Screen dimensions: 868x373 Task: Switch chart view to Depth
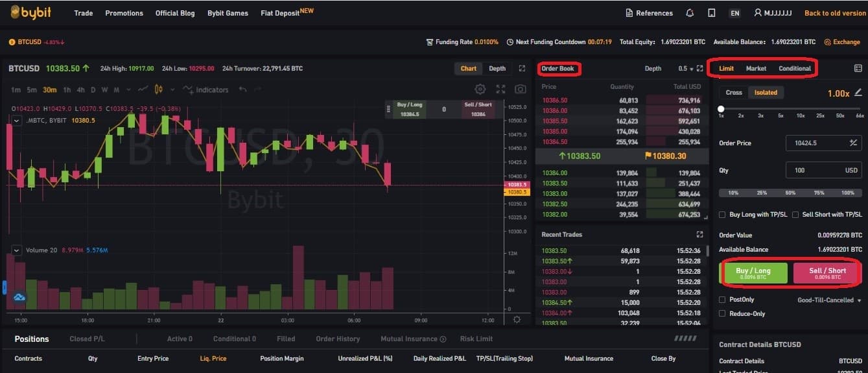click(x=497, y=68)
